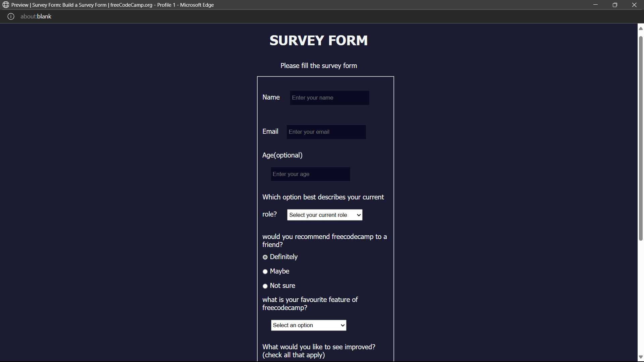
Task: Click the site information icon in address bar
Action: point(11,16)
